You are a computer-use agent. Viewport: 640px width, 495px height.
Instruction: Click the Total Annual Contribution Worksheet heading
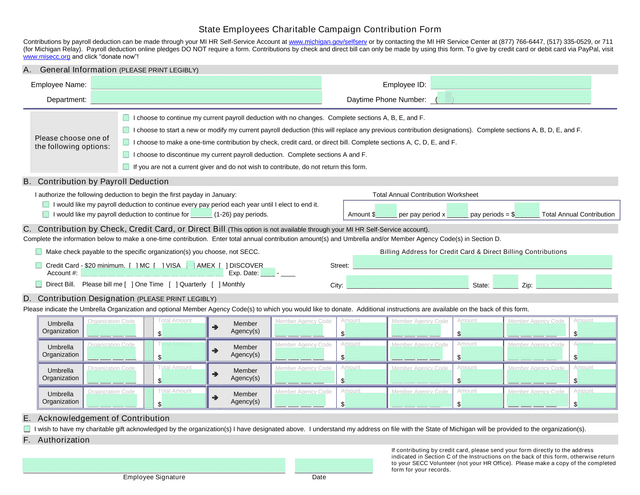tap(425, 195)
